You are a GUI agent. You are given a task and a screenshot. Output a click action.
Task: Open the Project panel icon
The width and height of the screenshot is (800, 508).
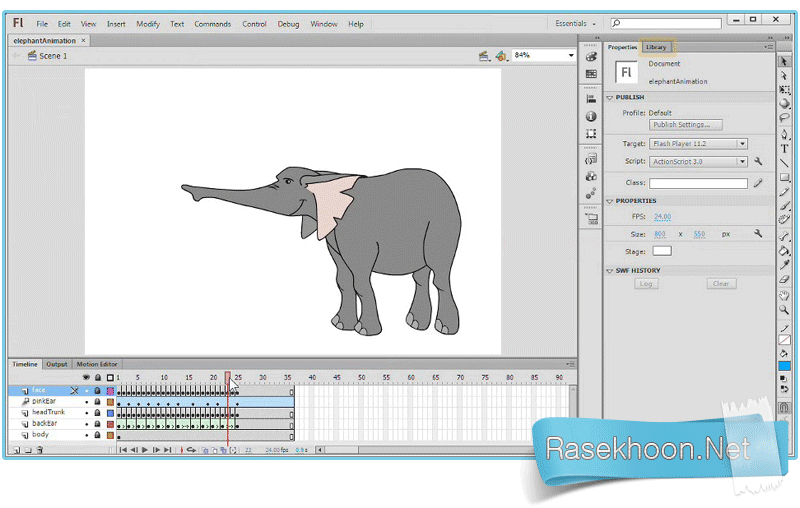(x=592, y=220)
